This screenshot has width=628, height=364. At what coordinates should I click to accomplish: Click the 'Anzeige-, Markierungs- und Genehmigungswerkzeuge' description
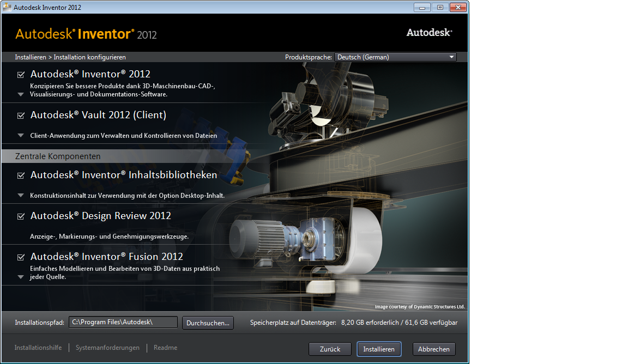(x=110, y=236)
